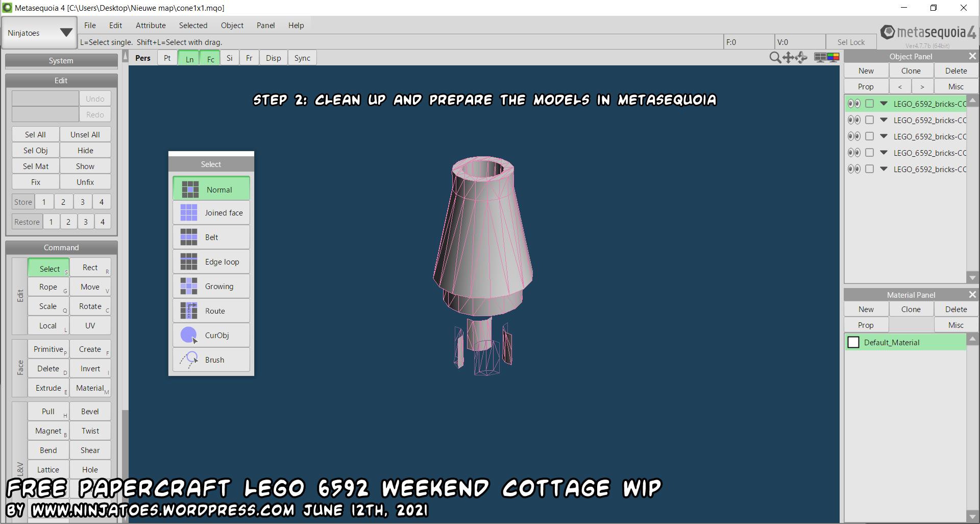Collapse second LEGO_6592 object triangle

[x=884, y=120]
